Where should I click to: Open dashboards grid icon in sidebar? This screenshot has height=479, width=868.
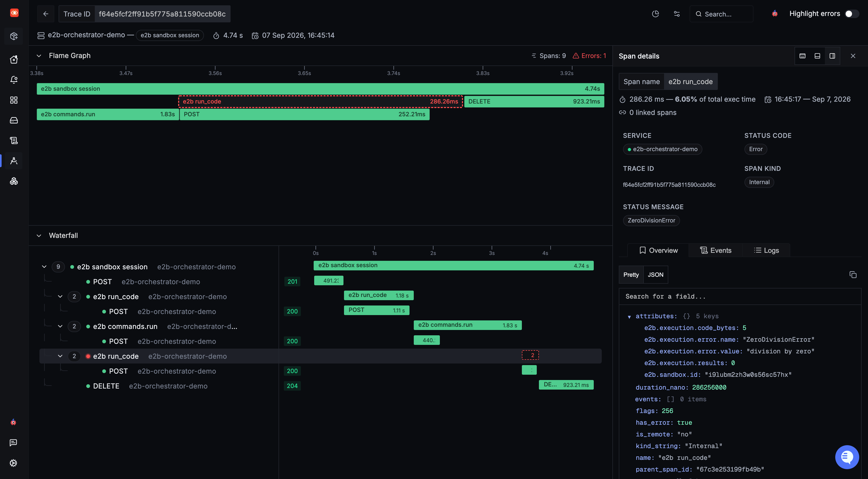14,100
